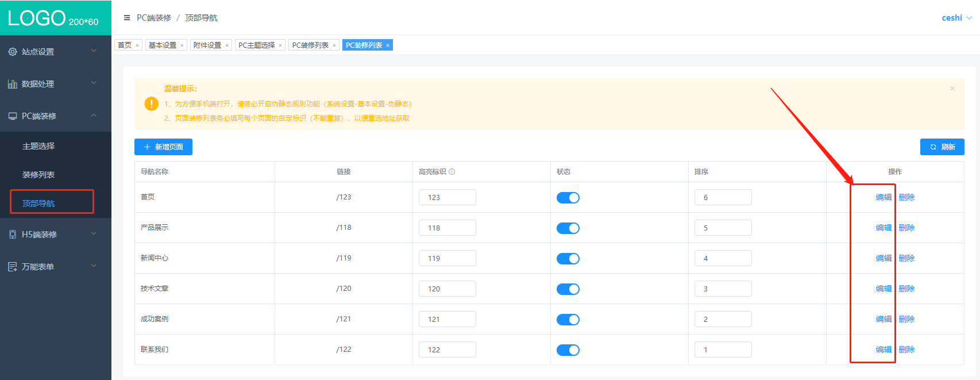The image size is (980, 380).
Task: Click the 数据处理 chart icon
Action: pos(13,84)
